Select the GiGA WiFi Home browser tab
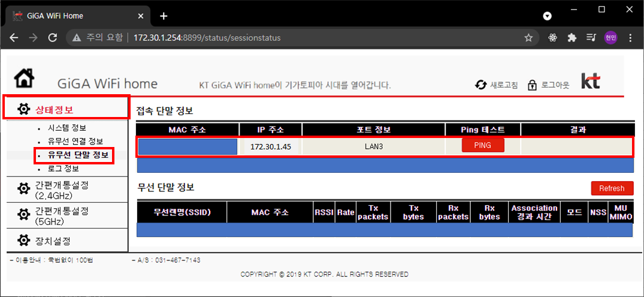644x297 pixels. 77,16
